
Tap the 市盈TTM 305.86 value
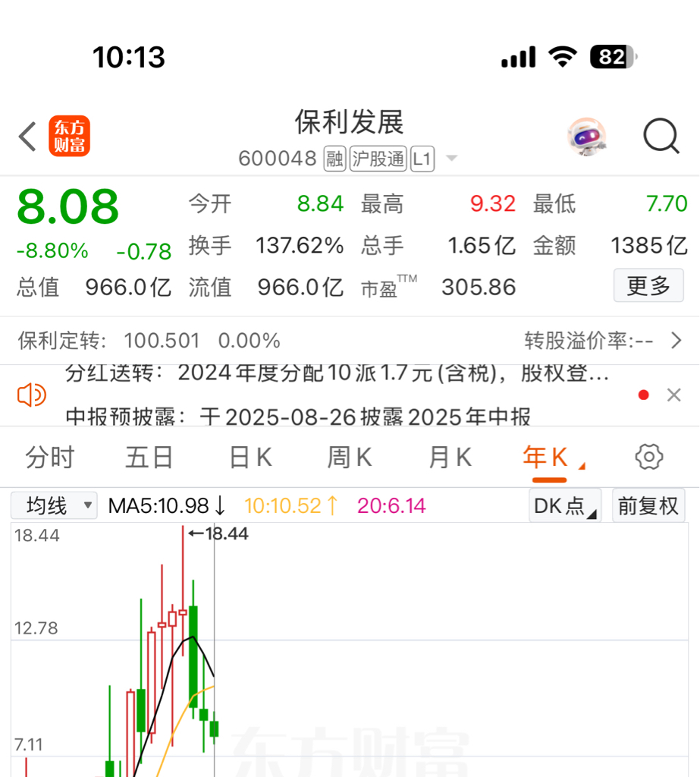pyautogui.click(x=479, y=287)
